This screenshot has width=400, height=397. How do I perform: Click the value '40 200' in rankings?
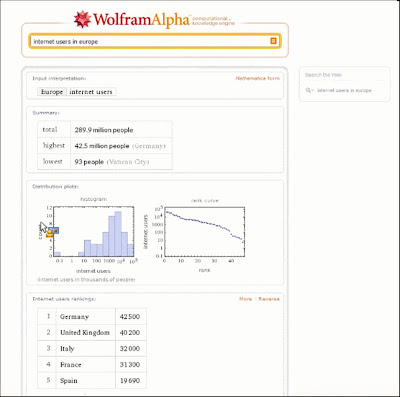pos(130,333)
